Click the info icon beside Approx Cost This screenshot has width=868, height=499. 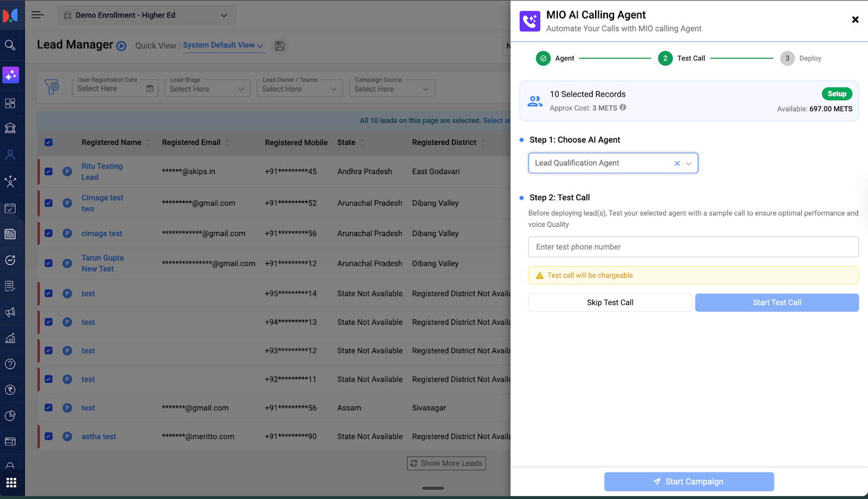(x=623, y=107)
